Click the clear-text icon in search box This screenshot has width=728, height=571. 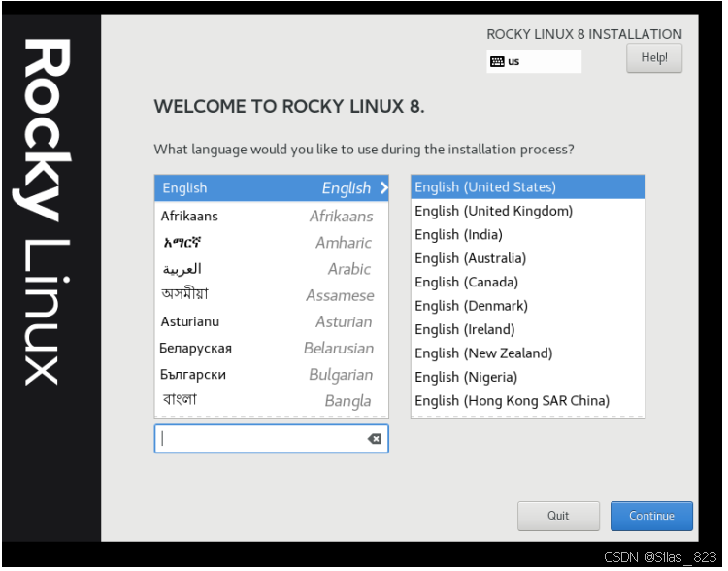(377, 441)
